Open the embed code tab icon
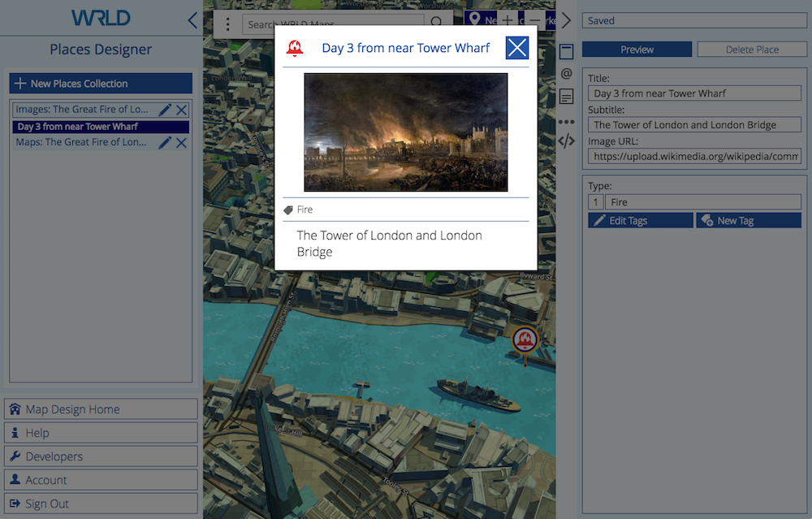 (566, 141)
